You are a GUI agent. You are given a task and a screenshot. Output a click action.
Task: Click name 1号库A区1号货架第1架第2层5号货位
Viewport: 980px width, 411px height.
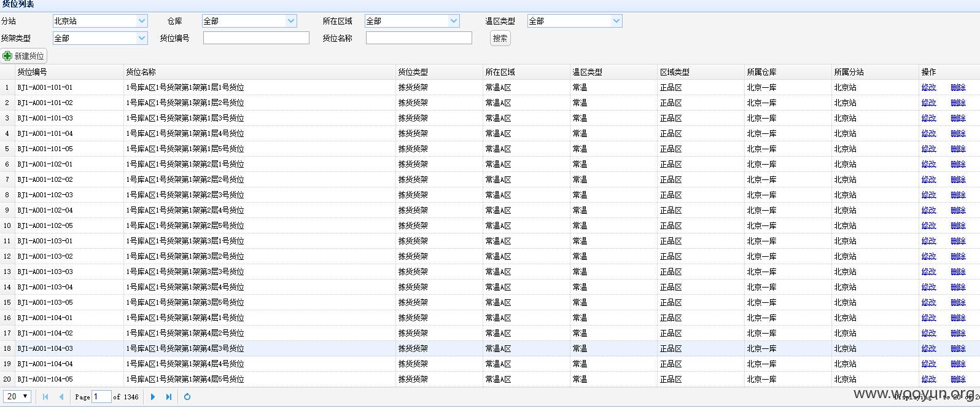tap(185, 225)
